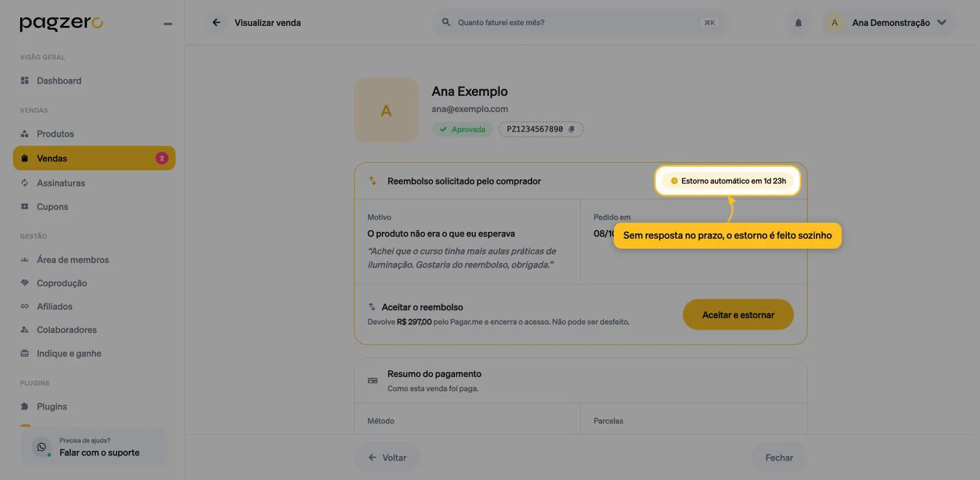Viewport: 980px width, 480px height.
Task: Click the Afiliados link icon
Action: coord(25,306)
